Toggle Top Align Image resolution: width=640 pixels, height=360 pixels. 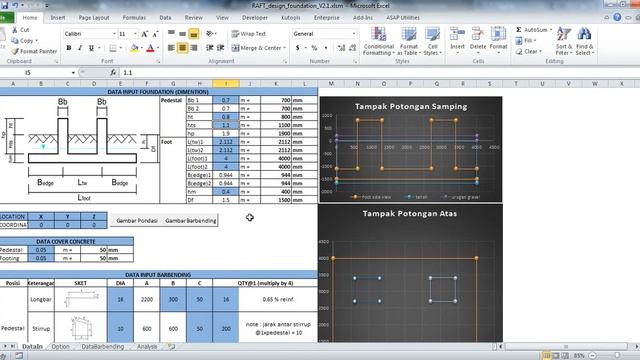[x=171, y=33]
